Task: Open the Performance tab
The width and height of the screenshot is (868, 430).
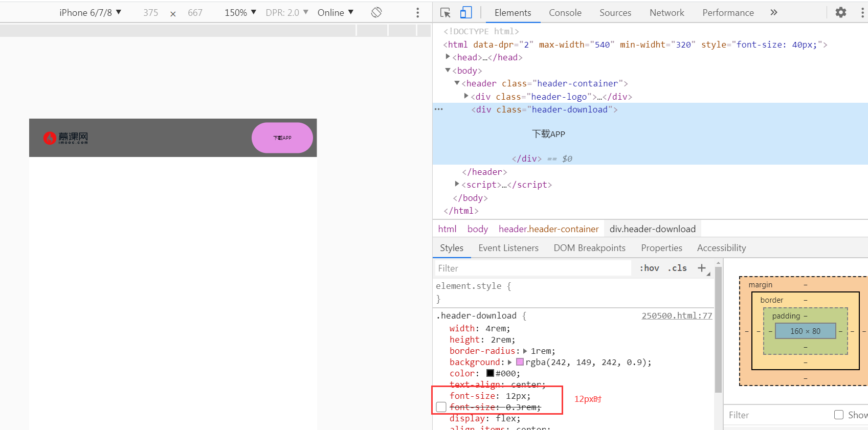Action: click(728, 13)
